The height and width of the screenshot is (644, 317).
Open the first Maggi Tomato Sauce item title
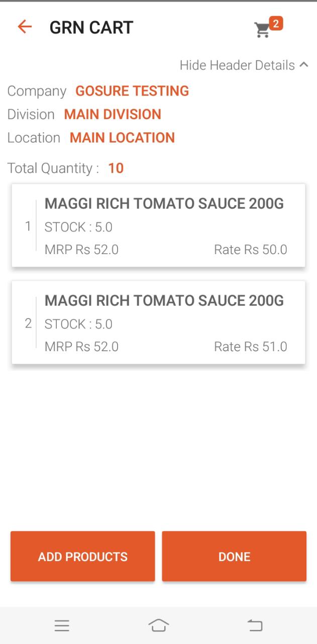tap(164, 204)
